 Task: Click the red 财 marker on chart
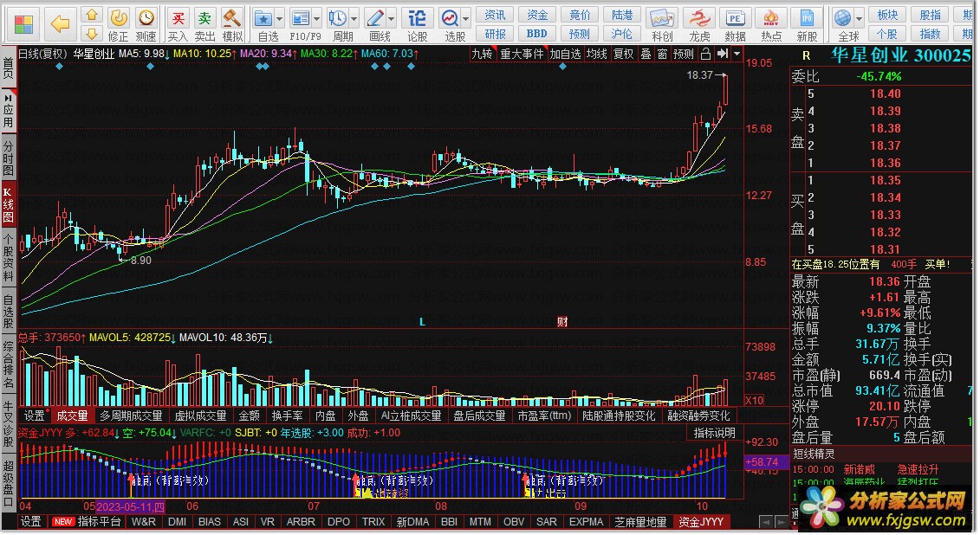click(x=562, y=322)
